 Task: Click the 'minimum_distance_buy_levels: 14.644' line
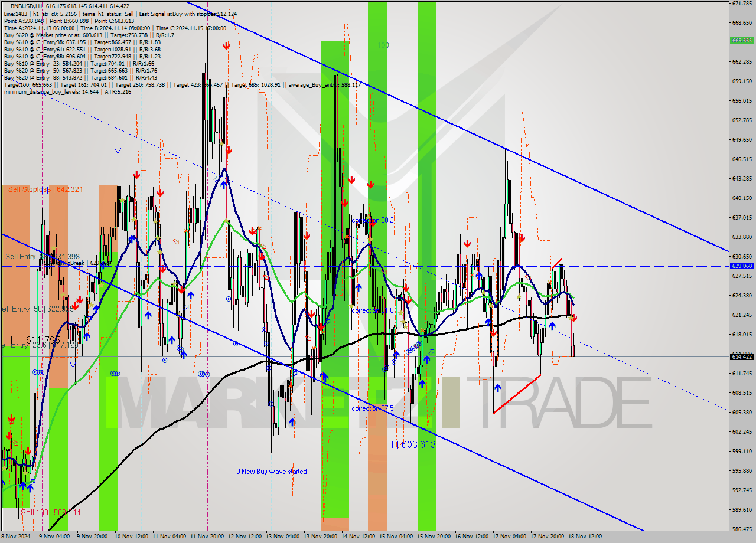(x=67, y=91)
